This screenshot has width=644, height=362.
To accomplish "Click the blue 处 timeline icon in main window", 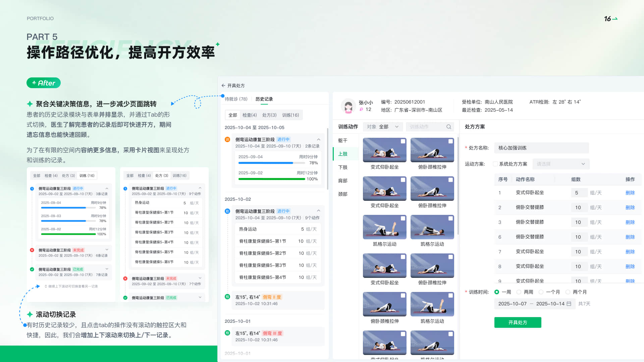I will coord(227,211).
